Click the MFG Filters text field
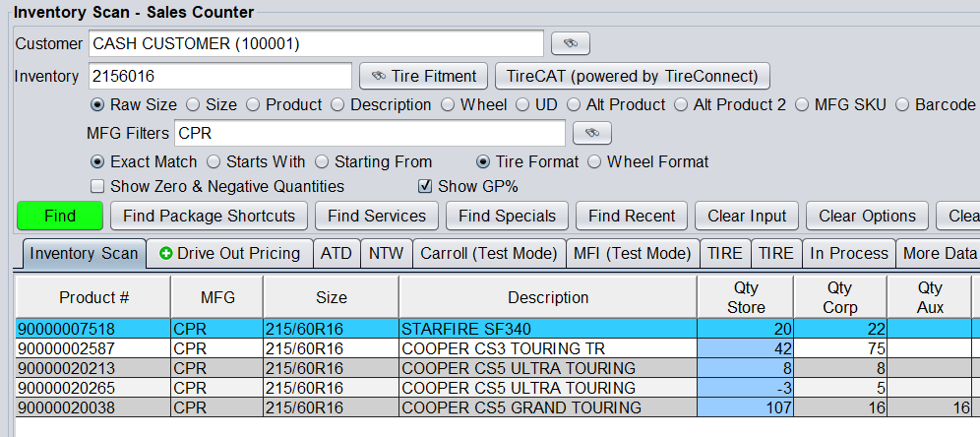Screen dimensions: 980x437 [369, 133]
